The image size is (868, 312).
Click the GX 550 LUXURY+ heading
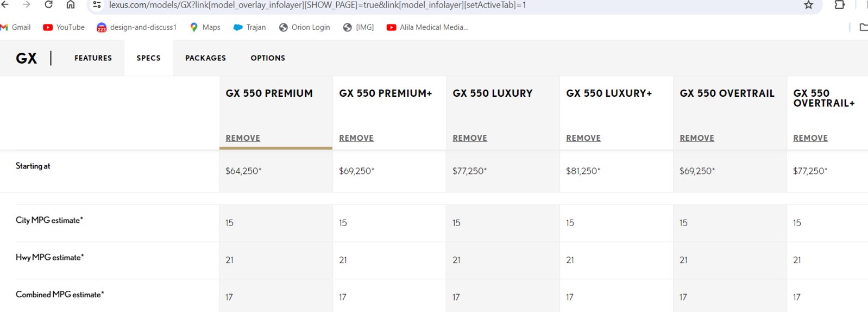click(609, 93)
